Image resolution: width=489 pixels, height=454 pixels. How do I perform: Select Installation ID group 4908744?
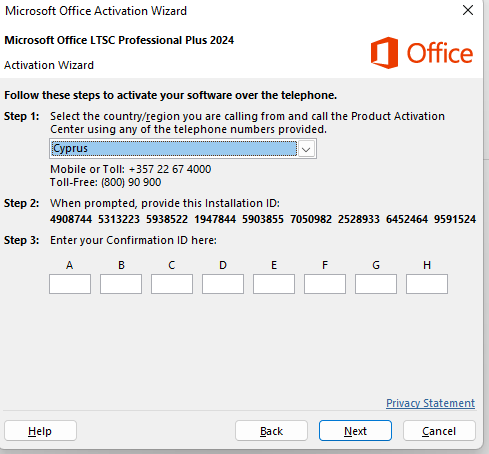click(71, 219)
